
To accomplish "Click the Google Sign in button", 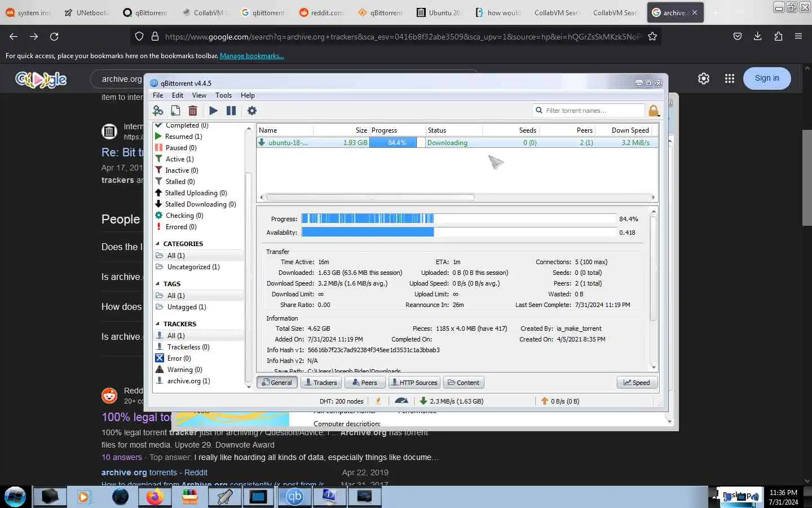I will coord(767,78).
